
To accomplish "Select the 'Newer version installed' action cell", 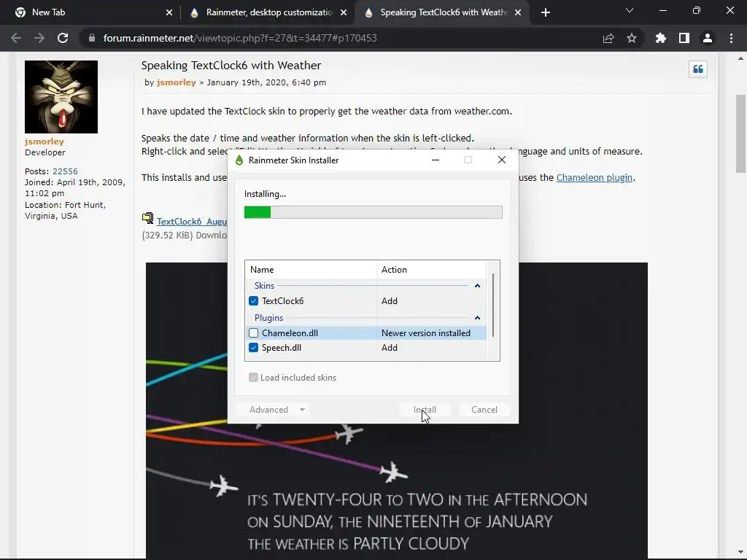I will coord(426,332).
